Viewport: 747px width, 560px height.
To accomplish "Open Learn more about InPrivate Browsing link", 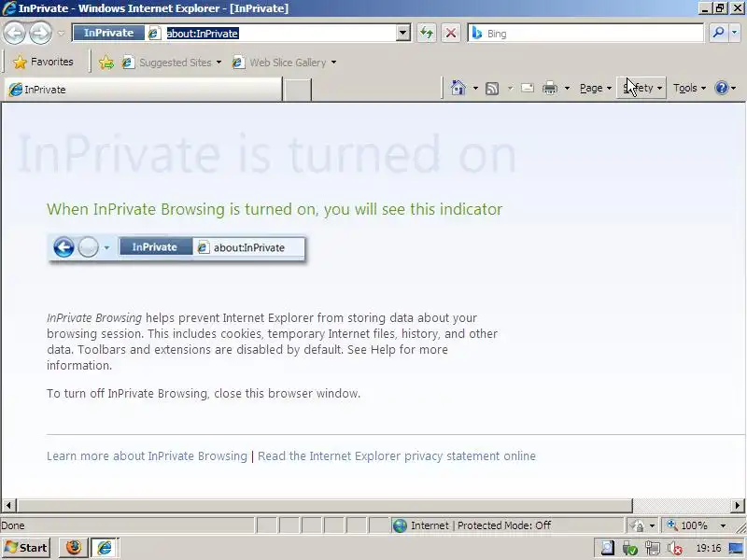I will pyautogui.click(x=147, y=456).
